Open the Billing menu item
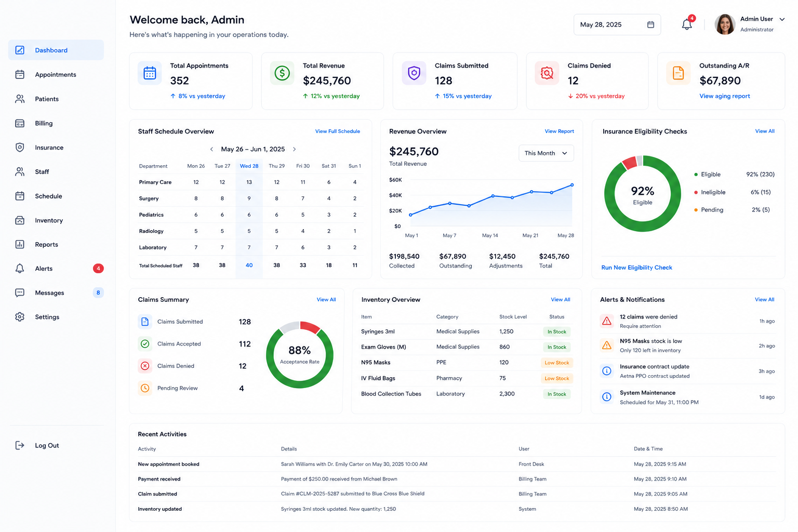The width and height of the screenshot is (798, 532). click(x=56, y=123)
